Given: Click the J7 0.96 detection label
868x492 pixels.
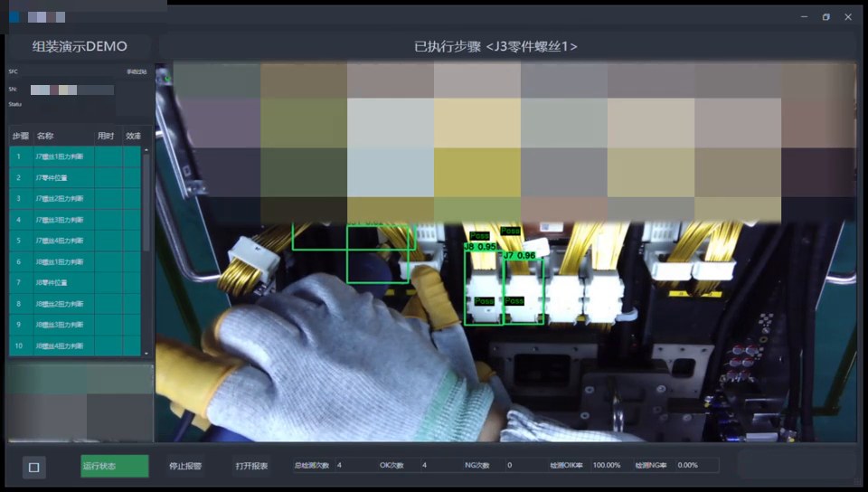Looking at the screenshot, I should coord(519,256).
